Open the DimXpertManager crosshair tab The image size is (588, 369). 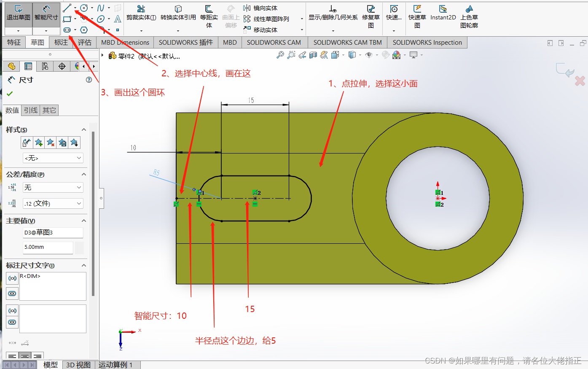(62, 66)
